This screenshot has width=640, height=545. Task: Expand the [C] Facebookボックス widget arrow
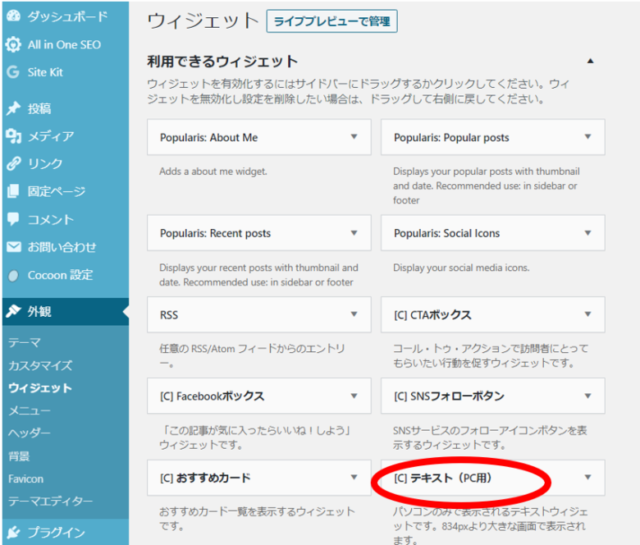[x=354, y=396]
